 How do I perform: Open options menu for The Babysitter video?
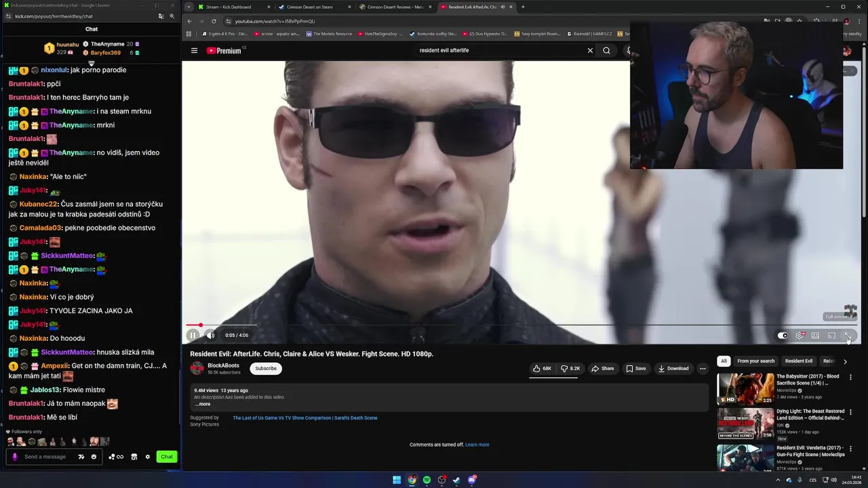[850, 378]
